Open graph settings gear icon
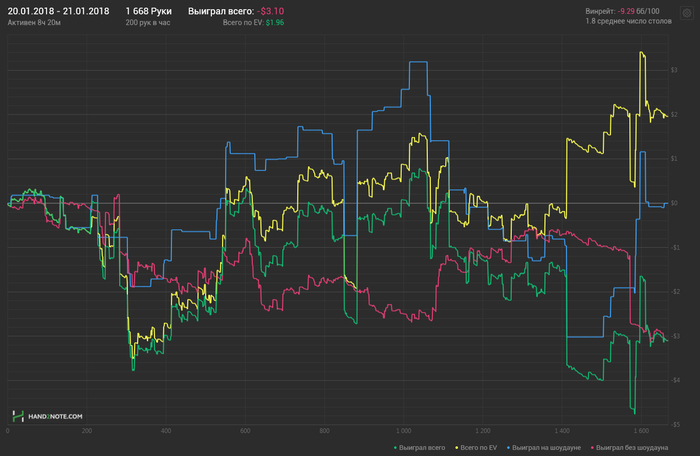This screenshot has height=456, width=700. 687,13
